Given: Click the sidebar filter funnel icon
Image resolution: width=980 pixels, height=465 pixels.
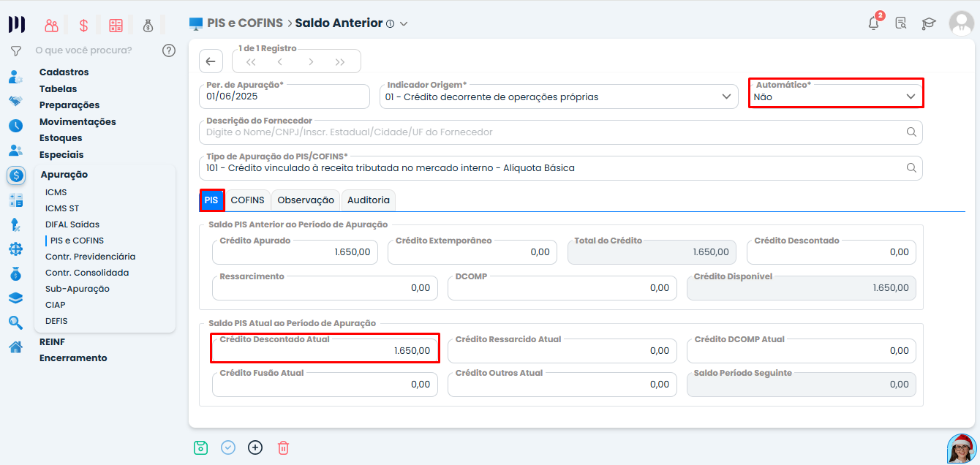Looking at the screenshot, I should point(15,50).
